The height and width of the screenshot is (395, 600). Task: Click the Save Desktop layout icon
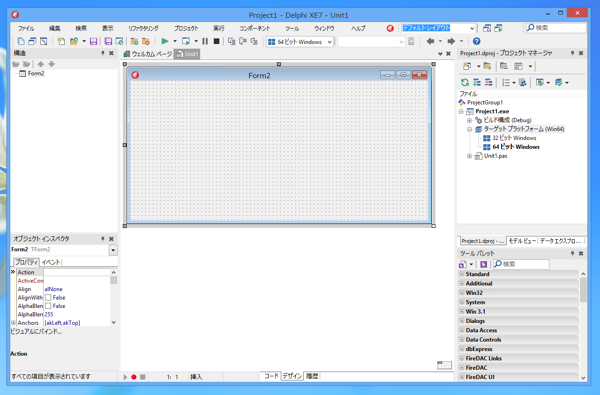pyautogui.click(x=487, y=28)
